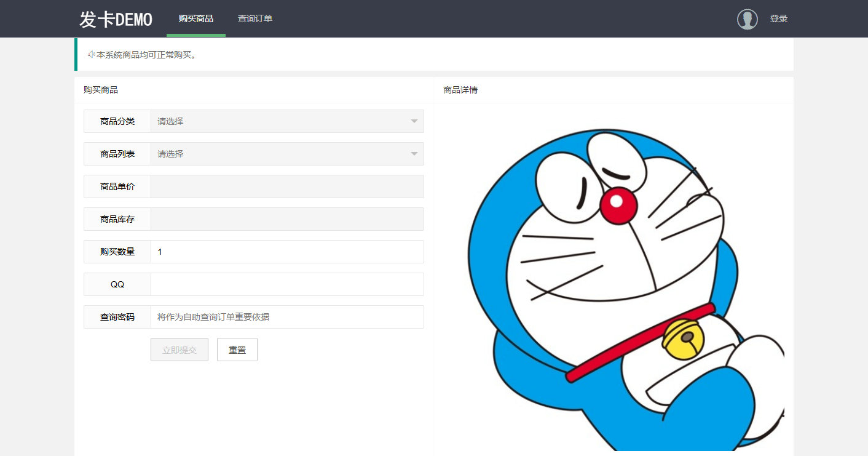
Task: Switch to the 购买商品 tab
Action: click(x=195, y=19)
